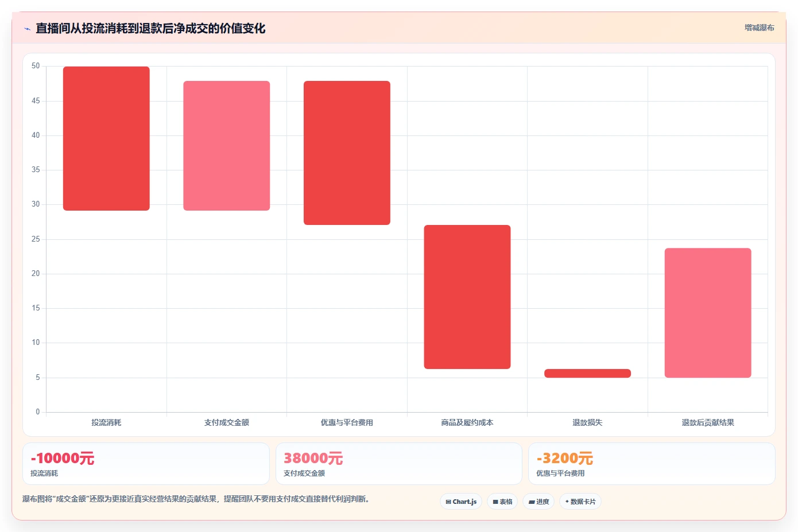Click the 增减瀑布 label in the header

[x=759, y=28]
